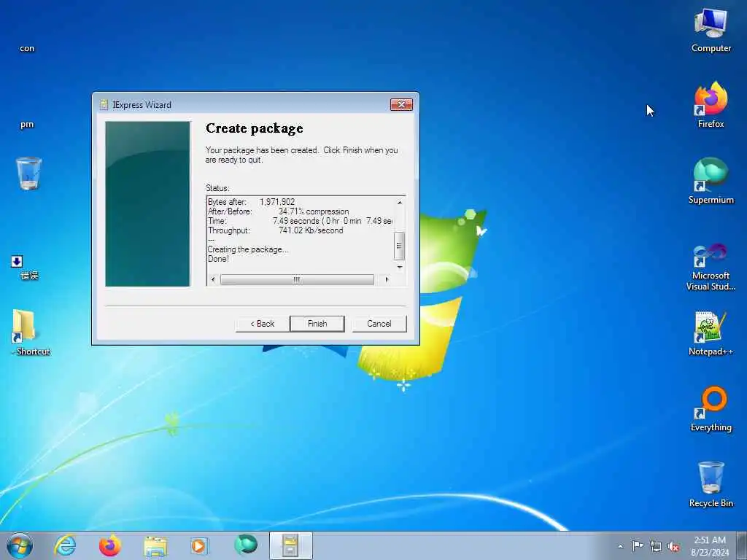Open Windows Media Player from taskbar
Viewport: 747px width, 560px height.
(x=199, y=545)
